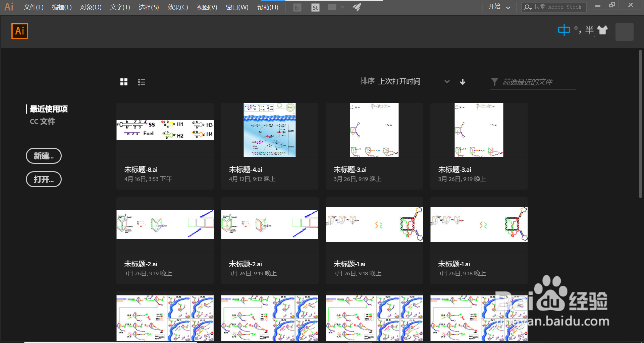Image resolution: width=644 pixels, height=343 pixels.
Task: Click the input method punctuation icon
Action: point(578,30)
